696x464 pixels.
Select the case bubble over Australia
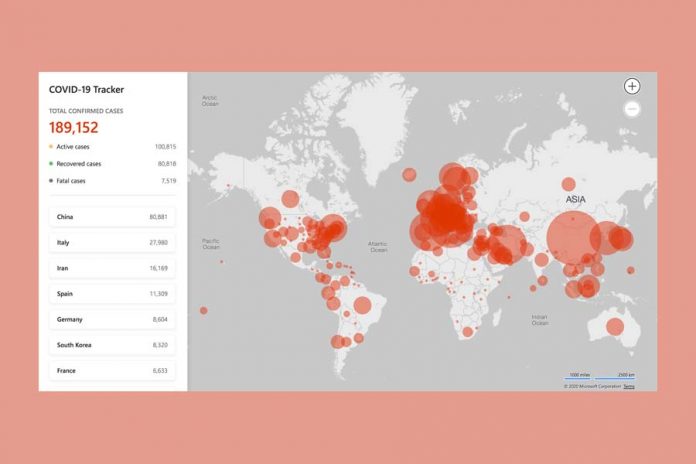pos(615,327)
